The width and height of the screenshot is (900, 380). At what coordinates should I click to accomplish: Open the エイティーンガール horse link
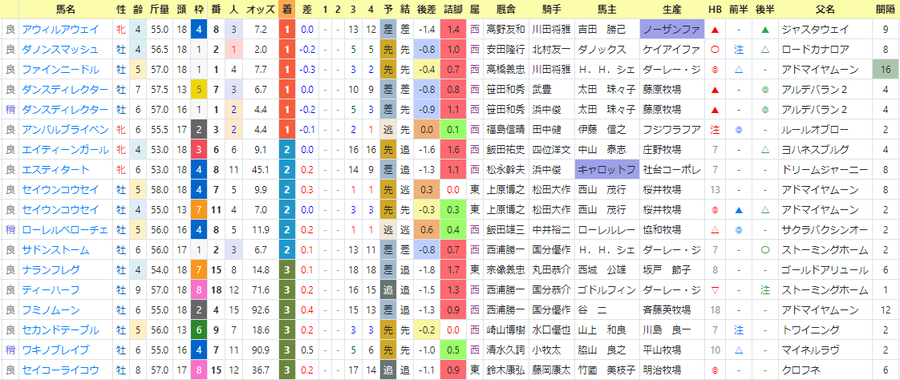[64, 150]
